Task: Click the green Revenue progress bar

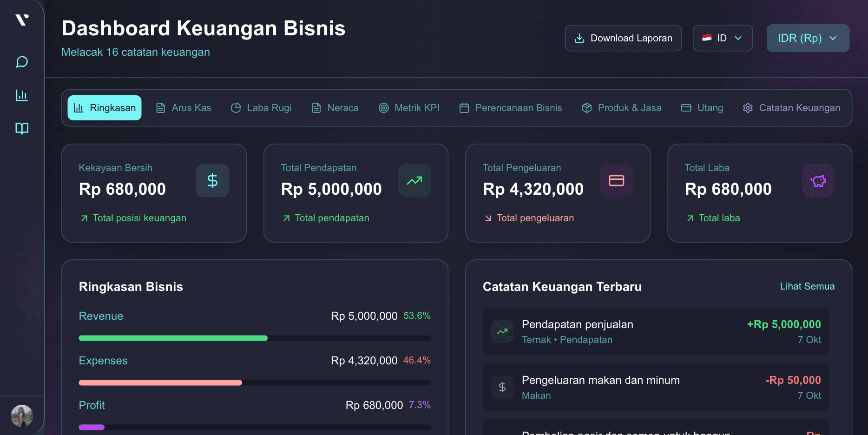Action: (x=173, y=338)
